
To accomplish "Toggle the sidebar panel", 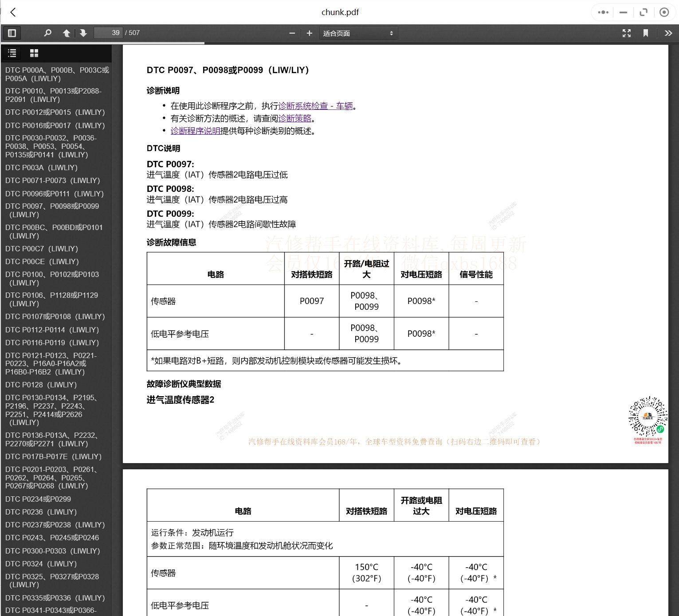I will pos(12,33).
